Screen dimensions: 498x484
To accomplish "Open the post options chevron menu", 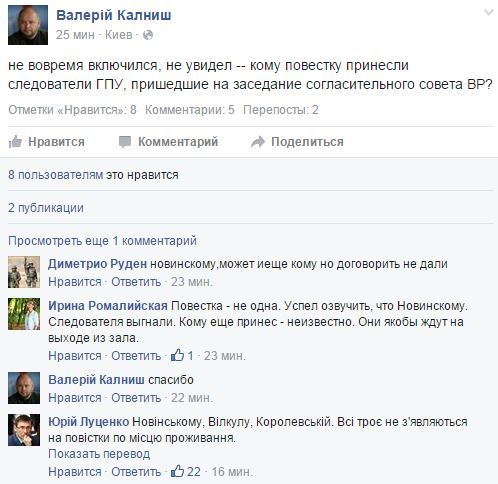I will click(x=489, y=13).
